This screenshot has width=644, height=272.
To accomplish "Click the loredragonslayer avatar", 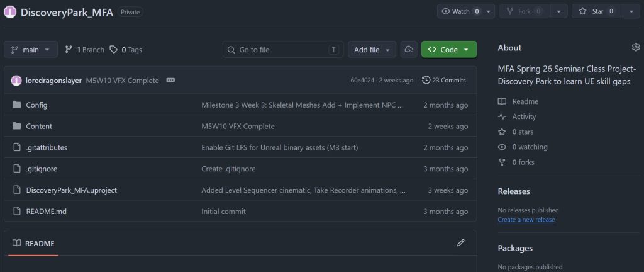I will click(16, 81).
